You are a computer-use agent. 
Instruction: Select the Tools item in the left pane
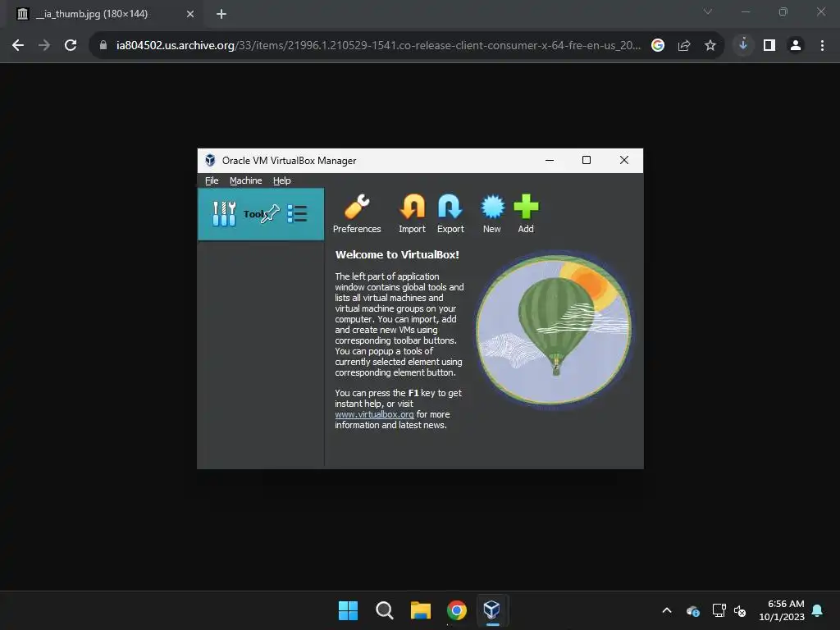coord(261,214)
